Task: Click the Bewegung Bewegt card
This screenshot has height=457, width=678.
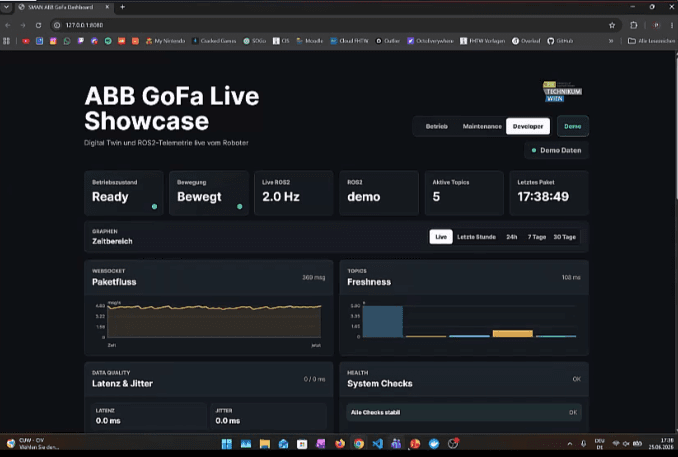Action: pyautogui.click(x=209, y=193)
